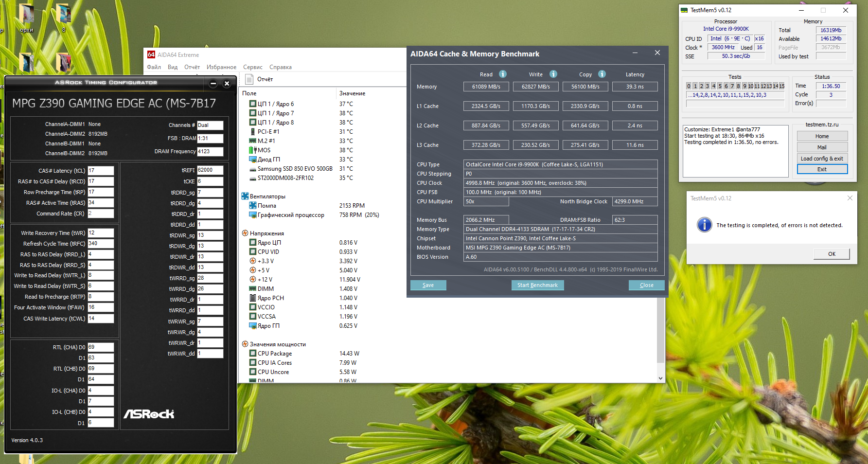868x464 pixels.
Task: Open the орхи folder on the desktop
Action: coord(27,18)
